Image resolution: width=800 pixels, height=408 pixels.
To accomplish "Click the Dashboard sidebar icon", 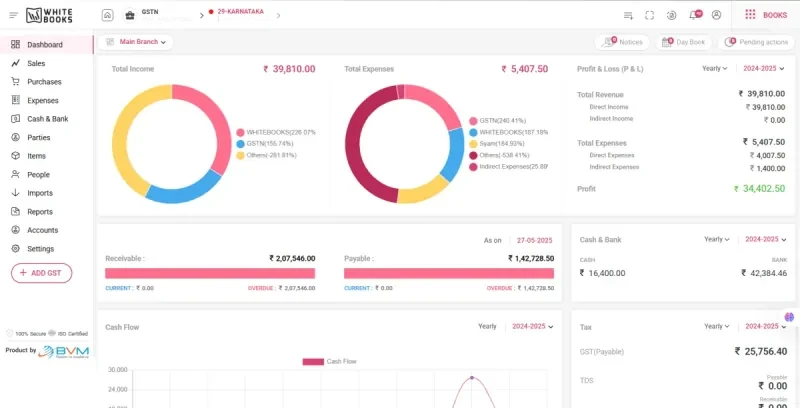I will click(15, 44).
